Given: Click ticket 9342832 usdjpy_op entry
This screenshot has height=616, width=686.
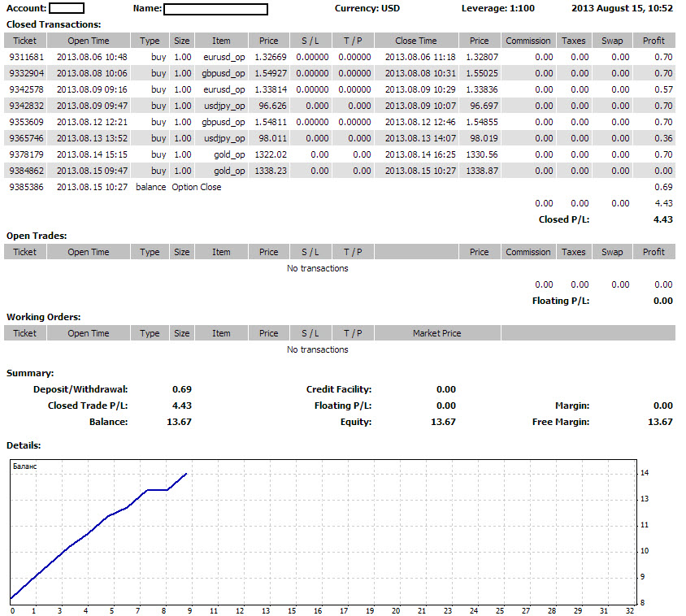Looking at the screenshot, I should pos(340,106).
